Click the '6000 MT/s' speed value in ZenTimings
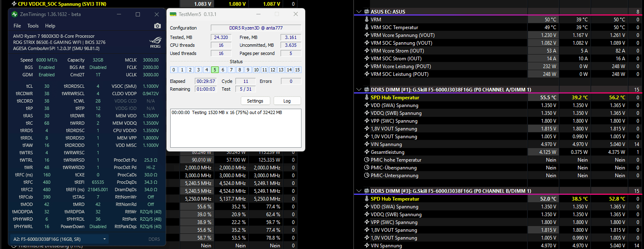This screenshot has width=644, height=249. (x=47, y=60)
